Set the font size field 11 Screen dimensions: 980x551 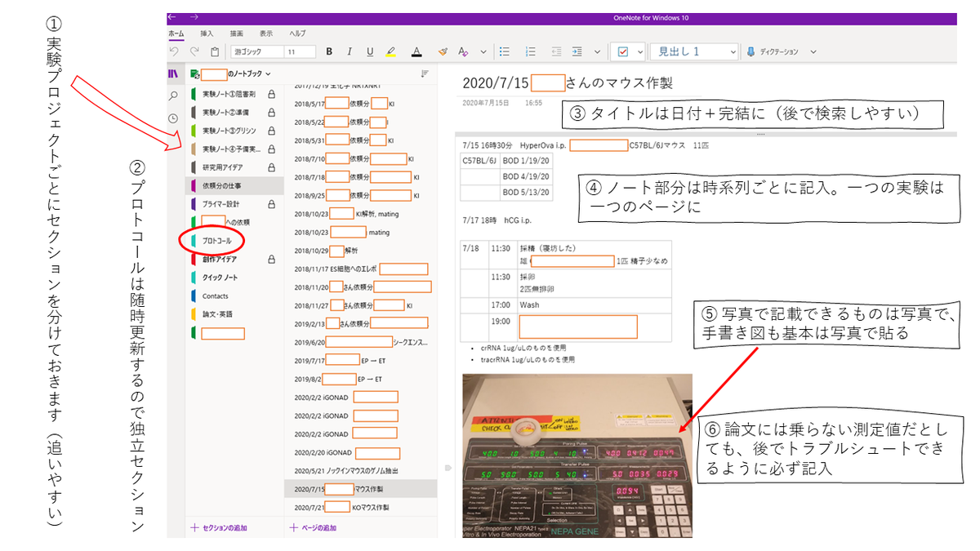click(x=300, y=51)
